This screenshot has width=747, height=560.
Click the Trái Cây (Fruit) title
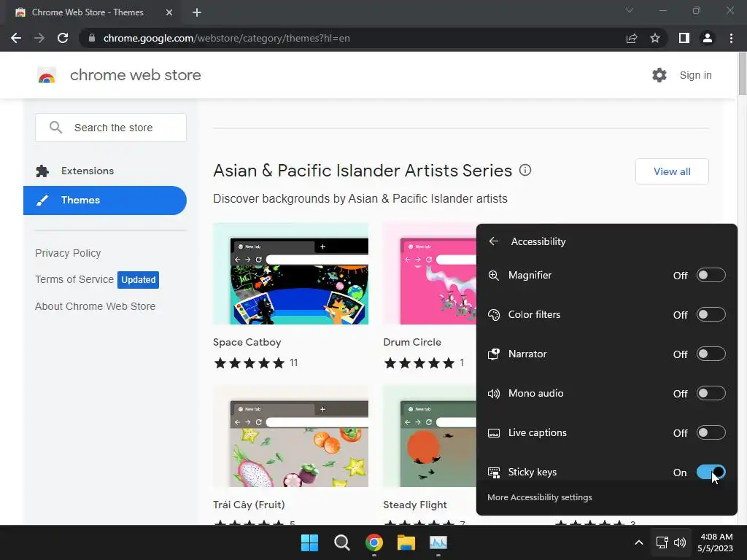[249, 505]
